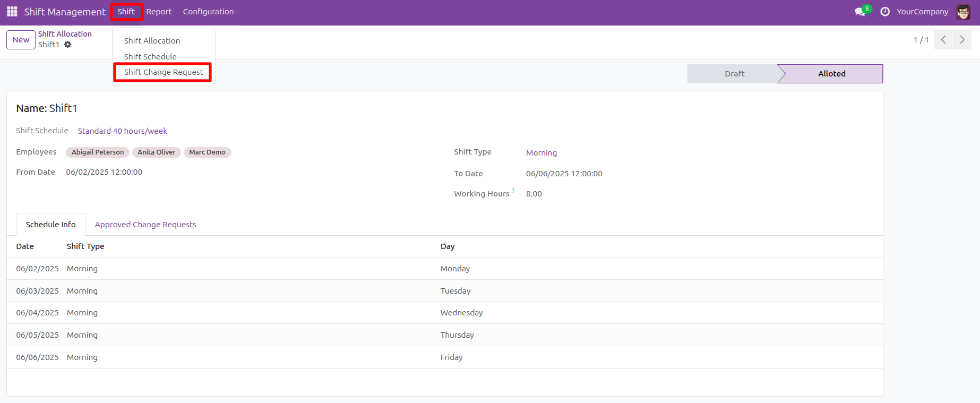The width and height of the screenshot is (980, 403).
Task: Open the chat messages icon
Action: 860,12
